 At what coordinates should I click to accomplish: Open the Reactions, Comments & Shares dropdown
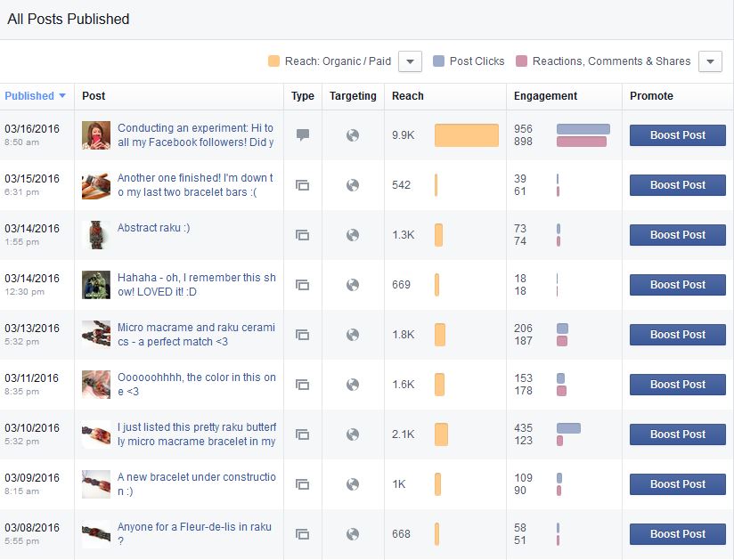click(x=710, y=61)
